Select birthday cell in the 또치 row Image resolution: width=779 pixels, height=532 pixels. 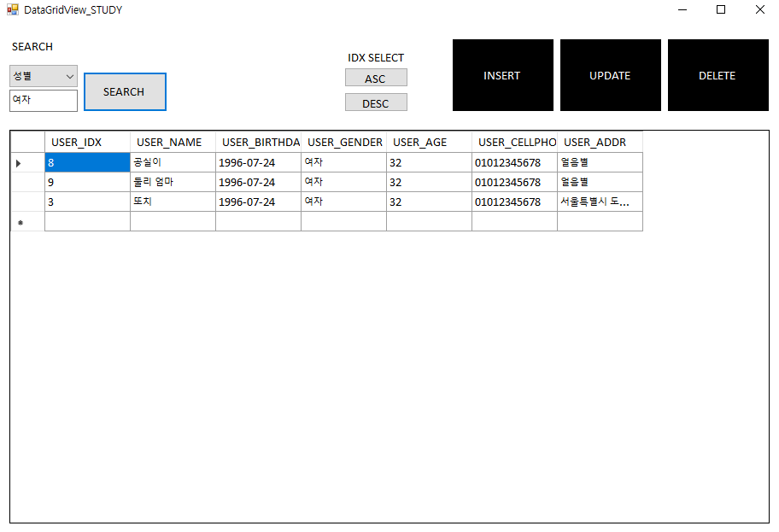point(258,202)
